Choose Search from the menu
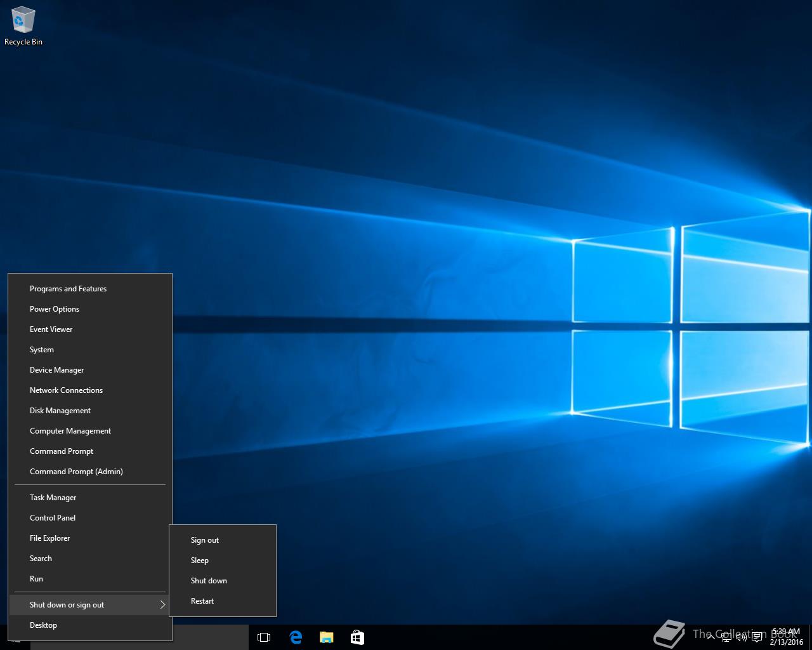This screenshot has width=812, height=650. (x=90, y=559)
